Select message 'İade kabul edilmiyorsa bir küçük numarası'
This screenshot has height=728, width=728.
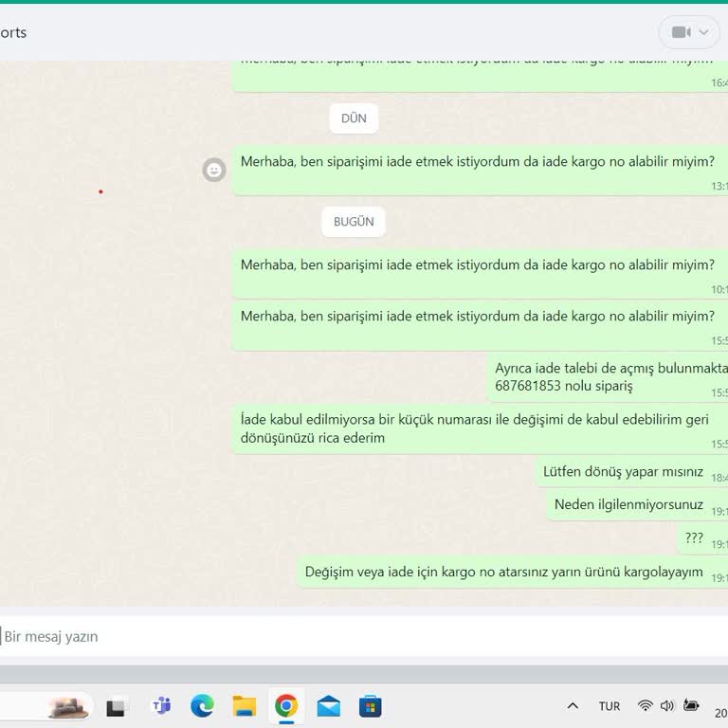pyautogui.click(x=480, y=429)
